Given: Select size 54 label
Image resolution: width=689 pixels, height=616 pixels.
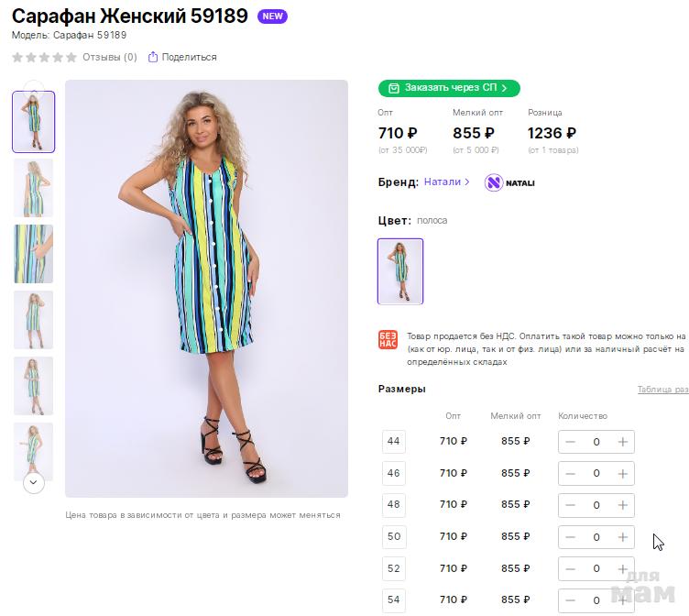Looking at the screenshot, I should click(x=394, y=599).
